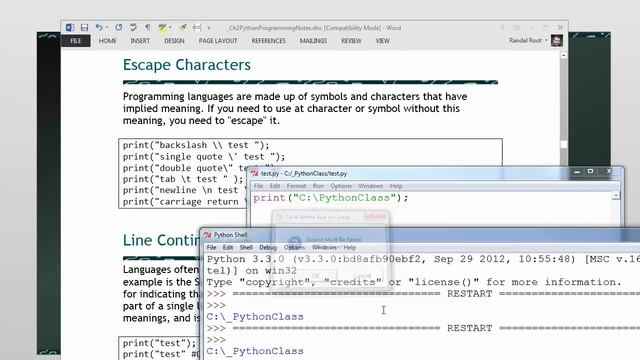Toggle the paragraph marks (¶) icon

click(x=147, y=27)
